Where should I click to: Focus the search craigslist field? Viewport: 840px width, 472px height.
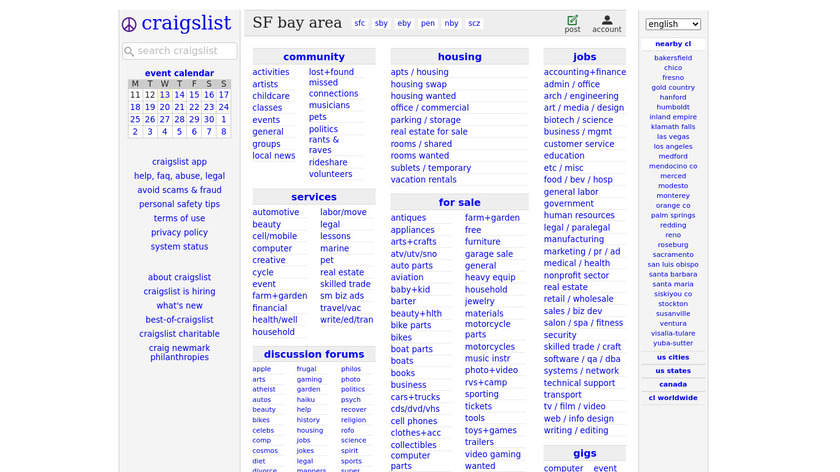[179, 51]
